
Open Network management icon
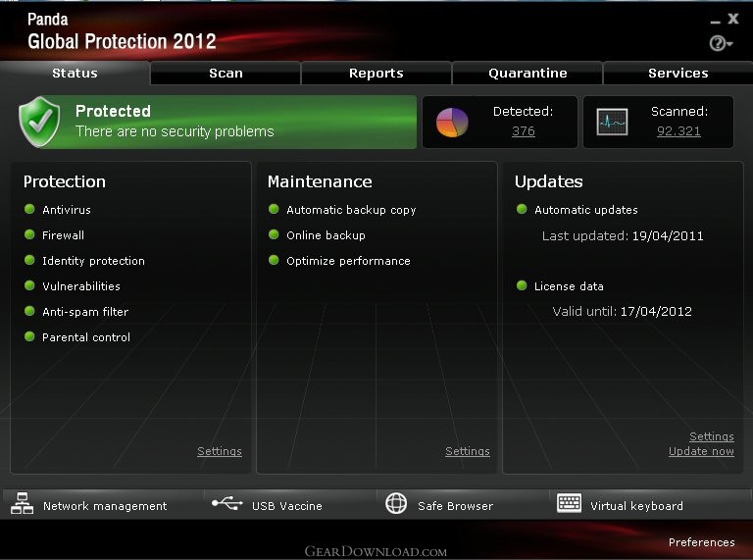click(23, 503)
